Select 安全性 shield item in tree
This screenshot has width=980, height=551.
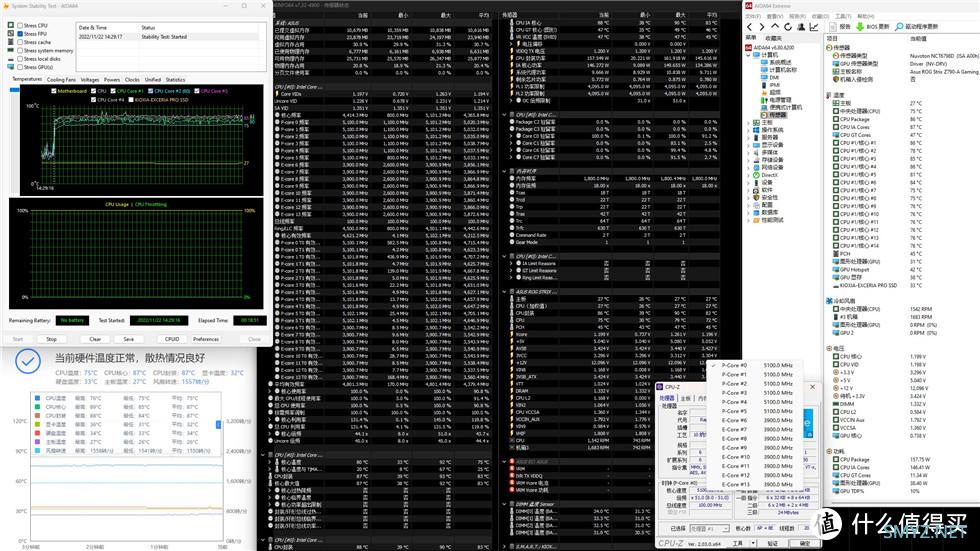point(766,197)
